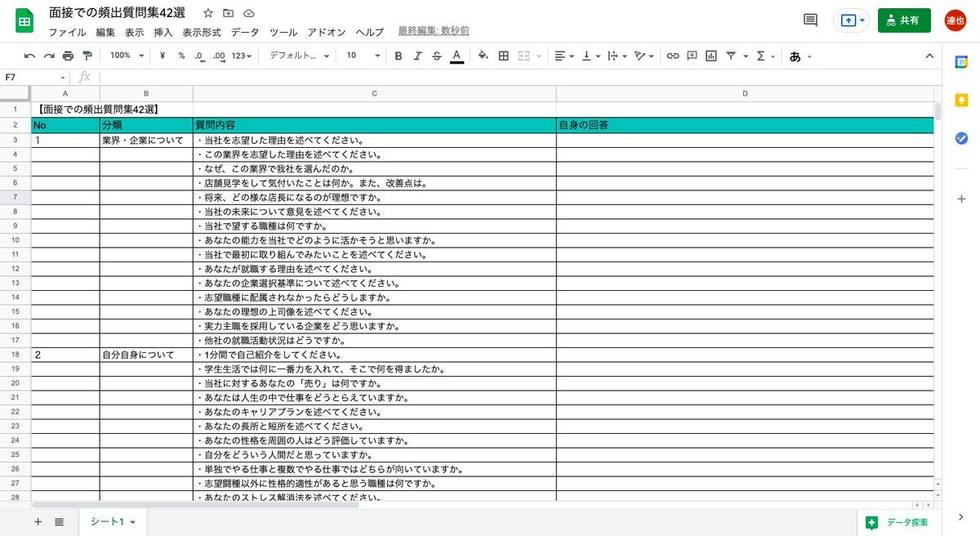The image size is (980, 536).
Task: Click cell containing 自分自身について
Action: point(146,355)
